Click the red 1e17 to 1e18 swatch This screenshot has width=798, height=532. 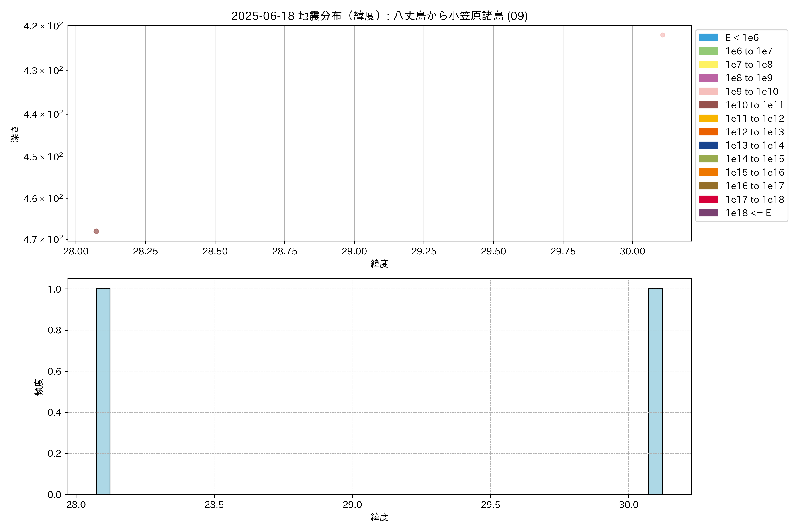point(708,199)
